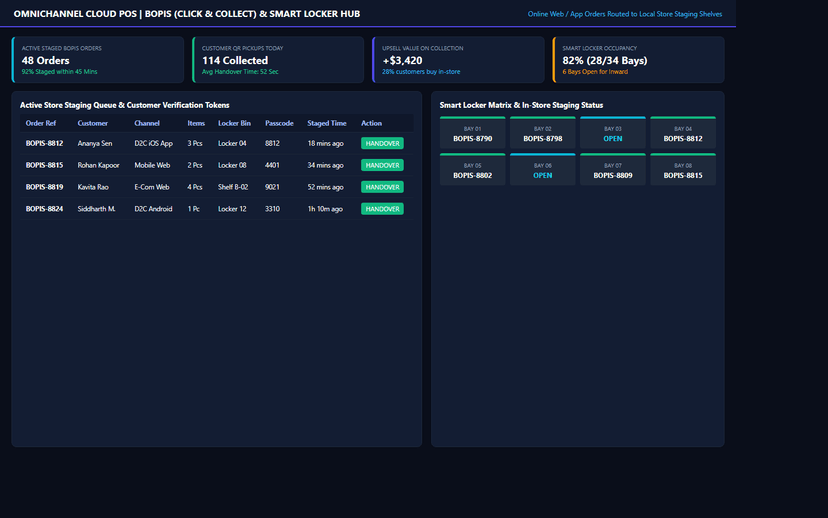Click customer name Kavita Rao

pyautogui.click(x=93, y=187)
